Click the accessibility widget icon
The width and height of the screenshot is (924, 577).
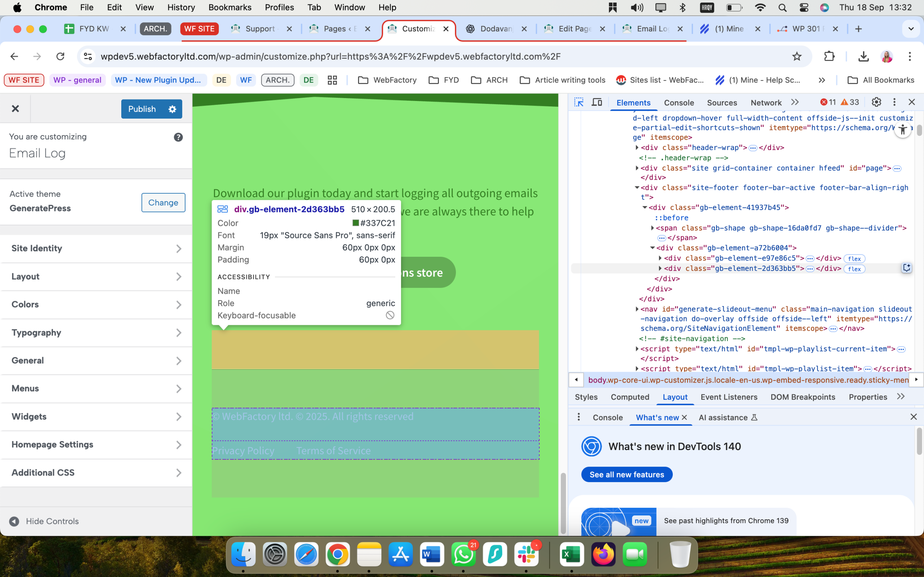coord(903,130)
